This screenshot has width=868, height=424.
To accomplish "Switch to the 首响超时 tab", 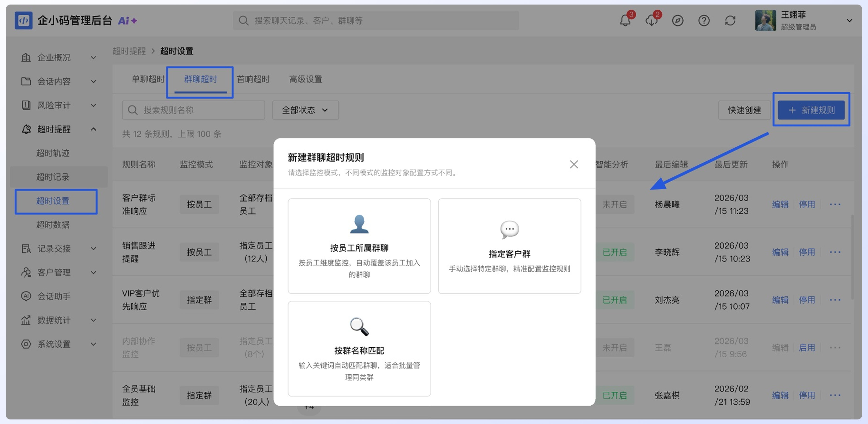I will point(253,79).
